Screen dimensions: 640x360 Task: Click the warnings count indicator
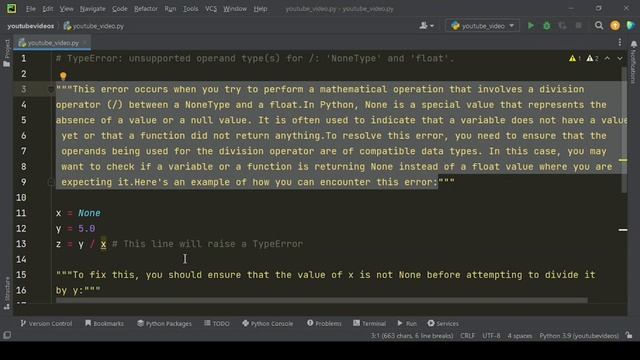575,58
